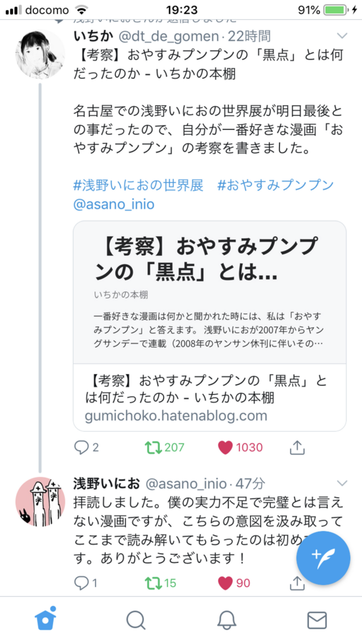Tap reply icon on いちか's tweet
This screenshot has width=362, height=644.
point(81,447)
